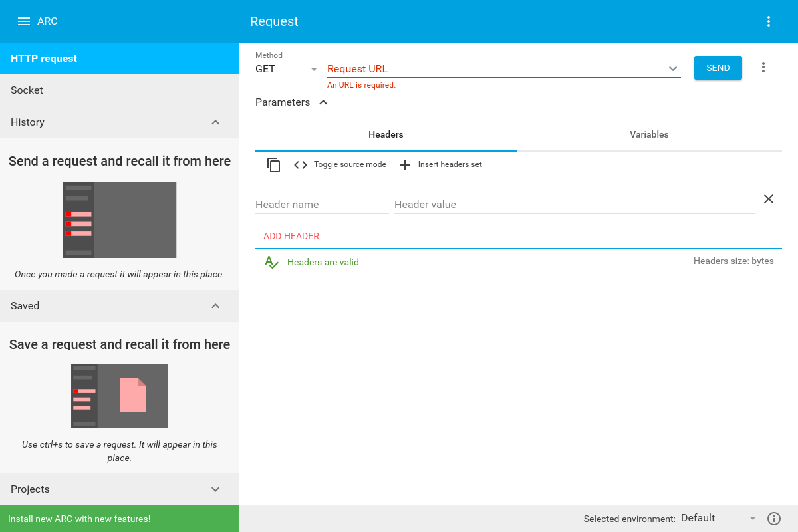Click Install new ARC with new features banner
798x532 pixels.
coord(120,519)
